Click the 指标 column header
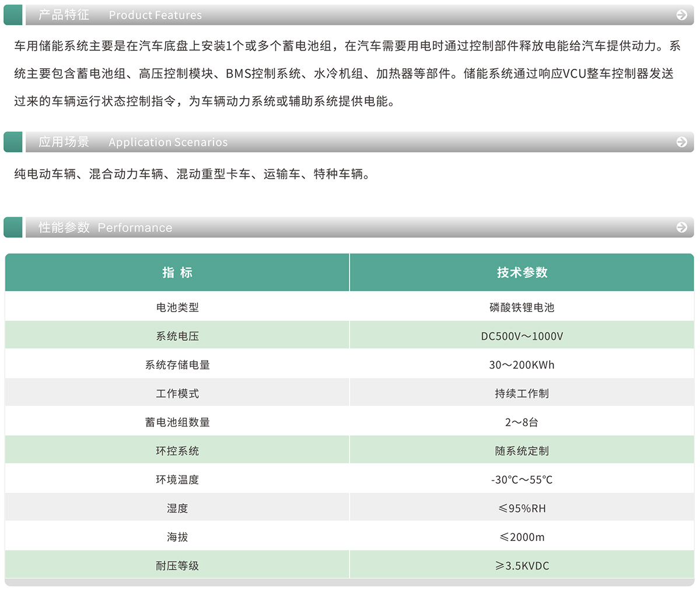Image resolution: width=700 pixels, height=590 pixels. [x=177, y=273]
